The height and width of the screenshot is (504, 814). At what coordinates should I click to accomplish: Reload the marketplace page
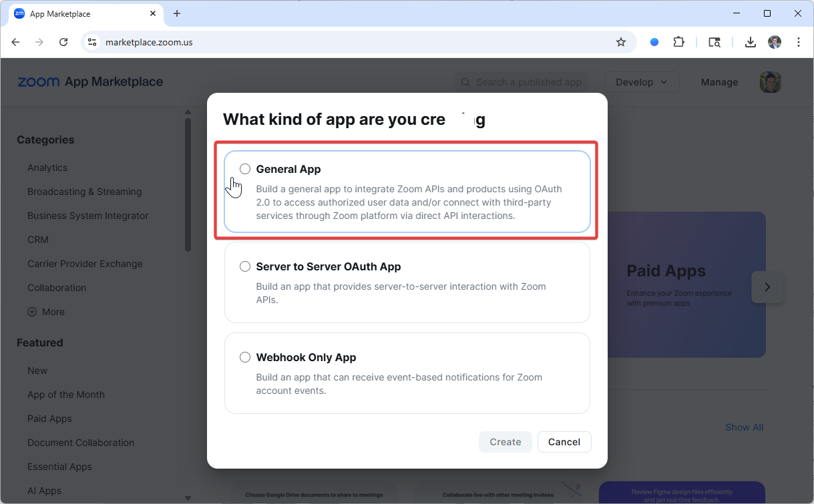(x=63, y=42)
